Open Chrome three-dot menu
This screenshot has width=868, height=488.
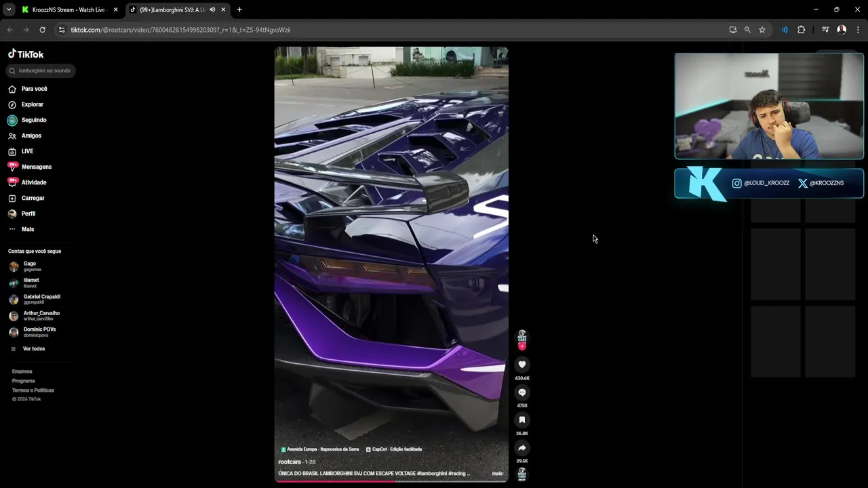click(x=858, y=30)
